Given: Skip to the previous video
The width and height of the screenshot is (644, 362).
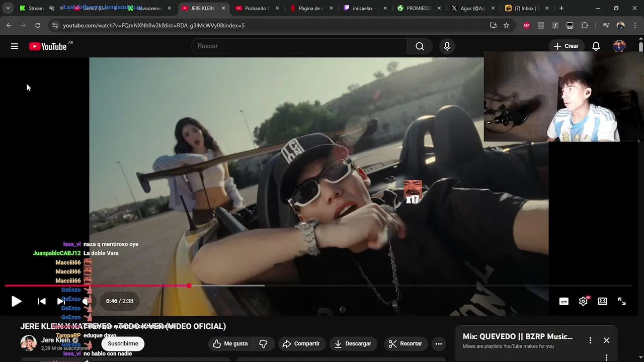Looking at the screenshot, I should tap(42, 301).
